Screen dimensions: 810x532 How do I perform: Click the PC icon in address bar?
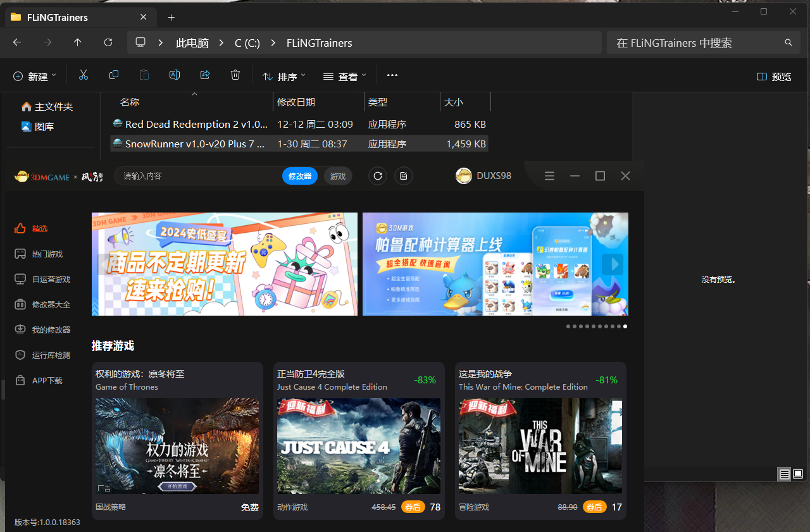click(x=140, y=42)
